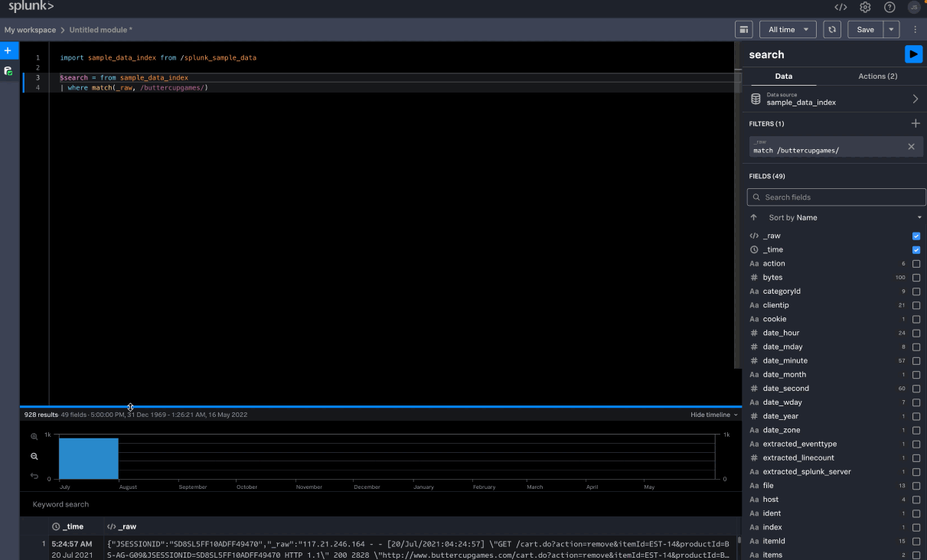Click the refresh icon next to All time
Viewport: 927px width, 560px height.
coord(832,30)
